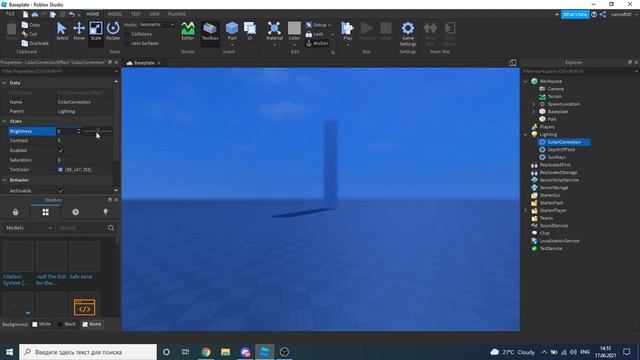Open Game Settings
Image resolution: width=640 pixels, height=360 pixels.
pyautogui.click(x=408, y=33)
